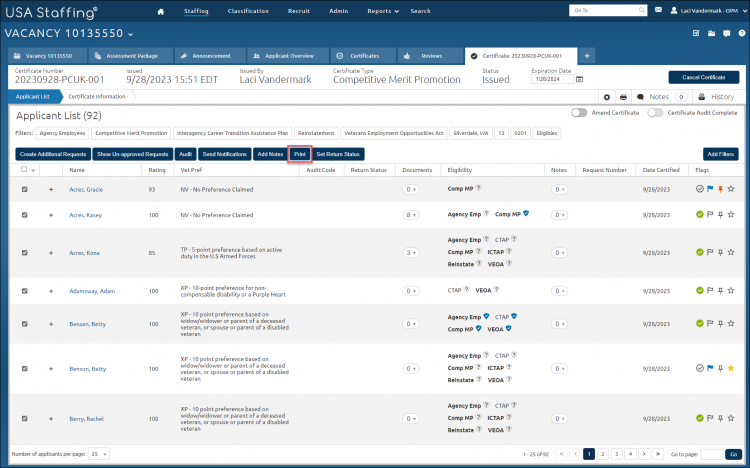Click Set Return Status button

click(x=338, y=154)
